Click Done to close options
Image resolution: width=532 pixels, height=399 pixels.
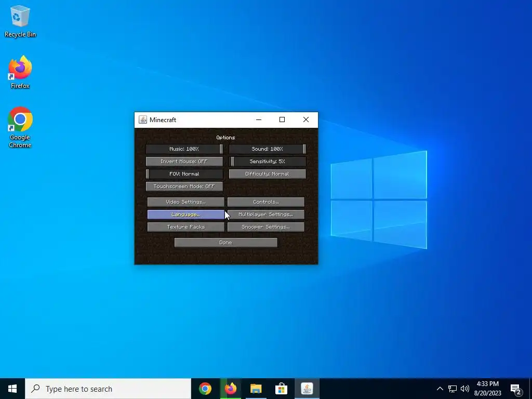tap(225, 243)
